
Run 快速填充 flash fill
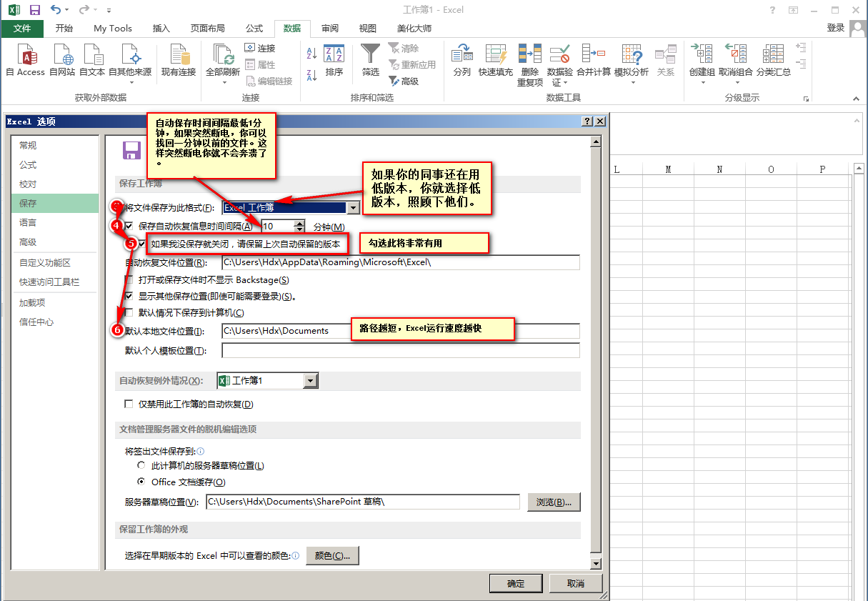[x=495, y=61]
